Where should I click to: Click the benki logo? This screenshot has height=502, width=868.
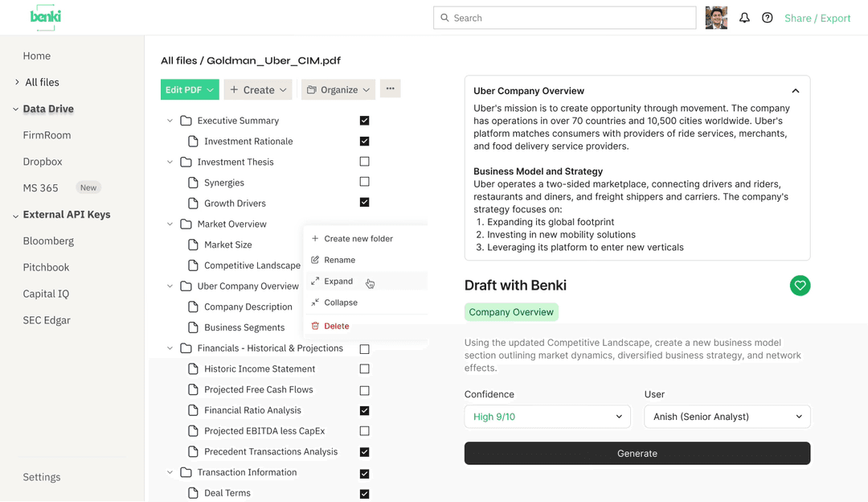pos(46,17)
